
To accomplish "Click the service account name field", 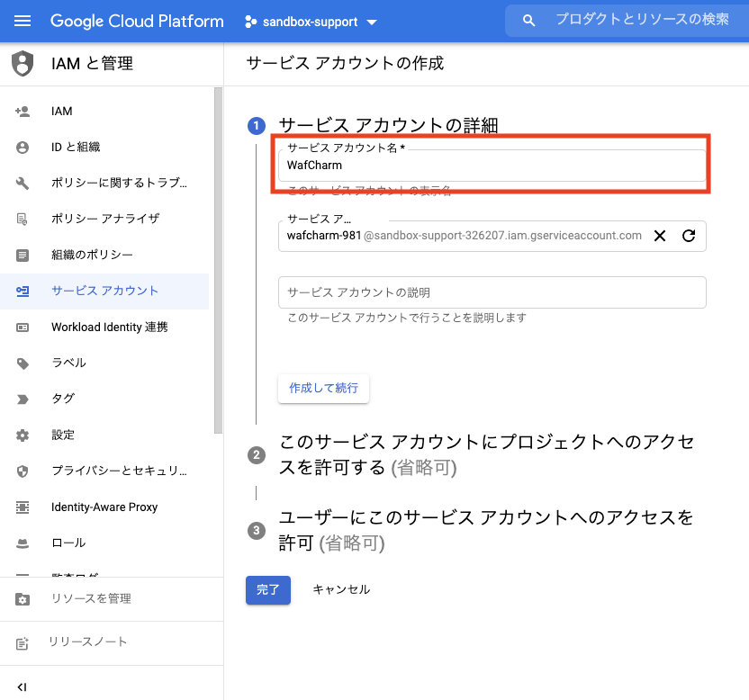I will [492, 166].
